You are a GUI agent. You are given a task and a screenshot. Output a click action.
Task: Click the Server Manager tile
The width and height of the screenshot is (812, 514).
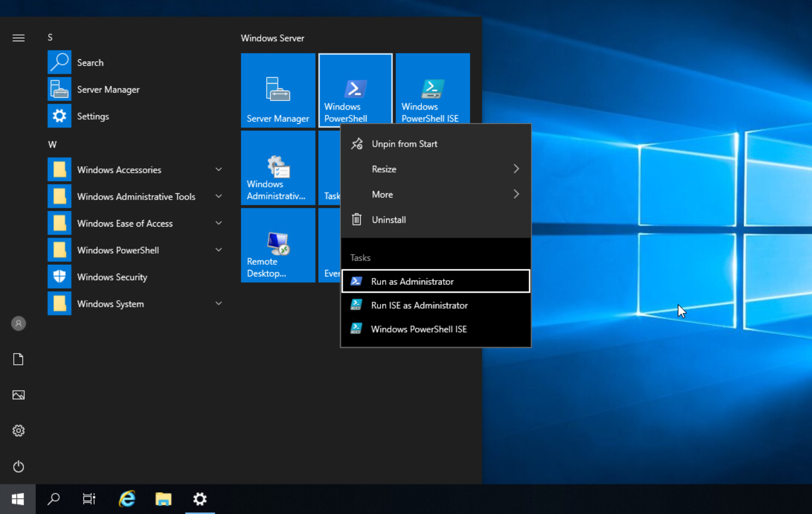tap(278, 90)
